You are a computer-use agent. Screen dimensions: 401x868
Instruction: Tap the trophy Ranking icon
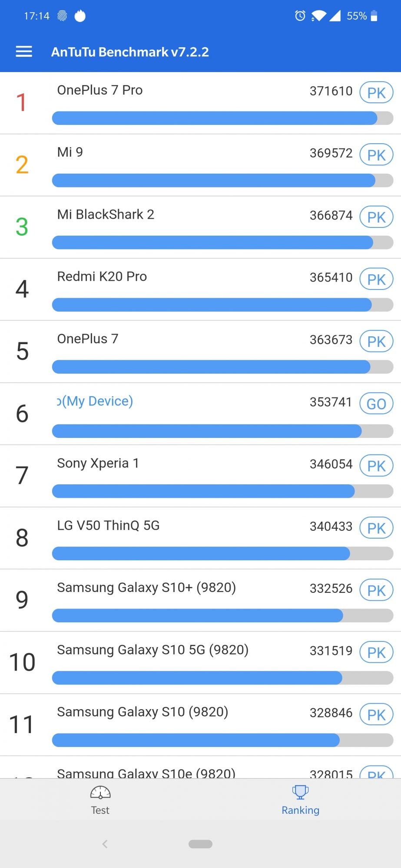pos(300,792)
